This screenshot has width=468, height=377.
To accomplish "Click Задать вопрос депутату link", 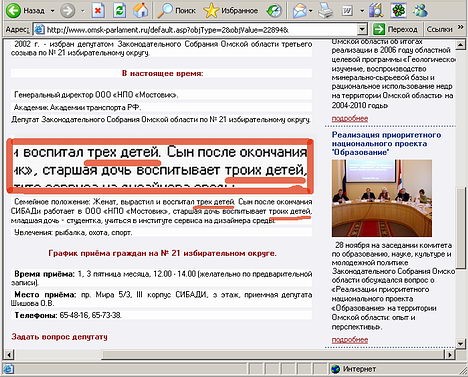I will point(59,337).
